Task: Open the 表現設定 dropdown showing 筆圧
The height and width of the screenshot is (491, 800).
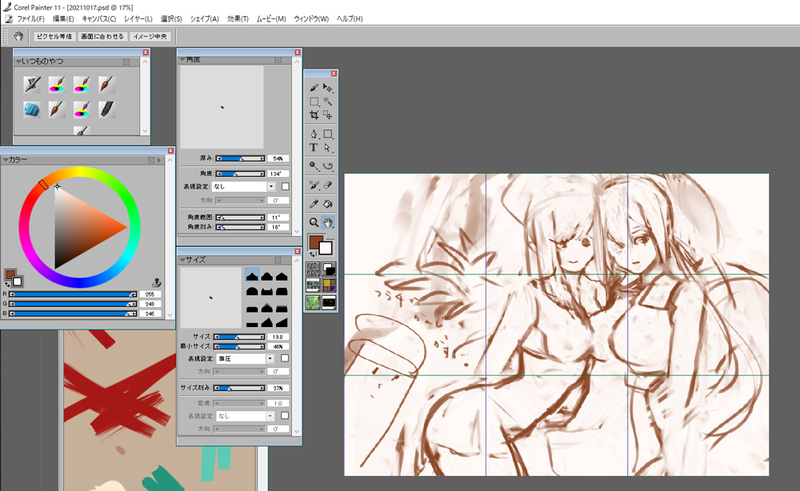Action: (245, 358)
